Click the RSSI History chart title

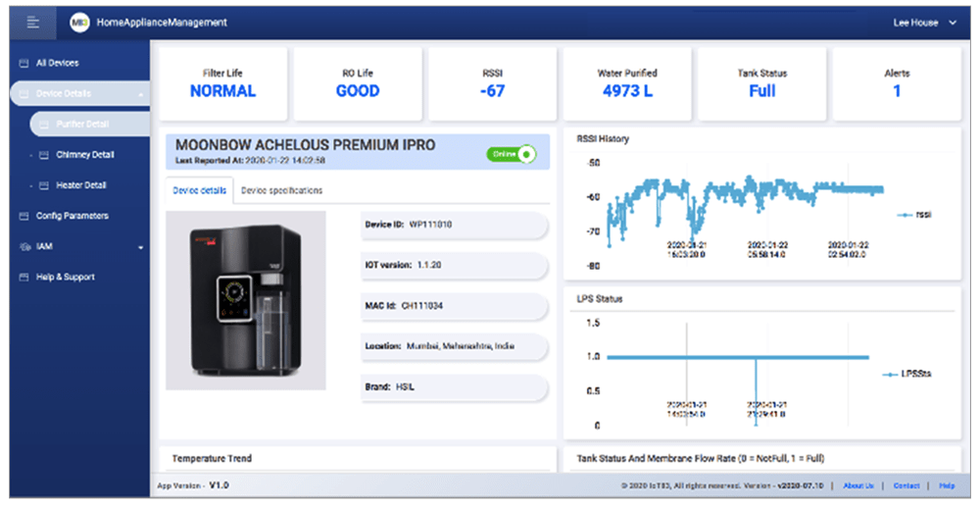point(603,139)
